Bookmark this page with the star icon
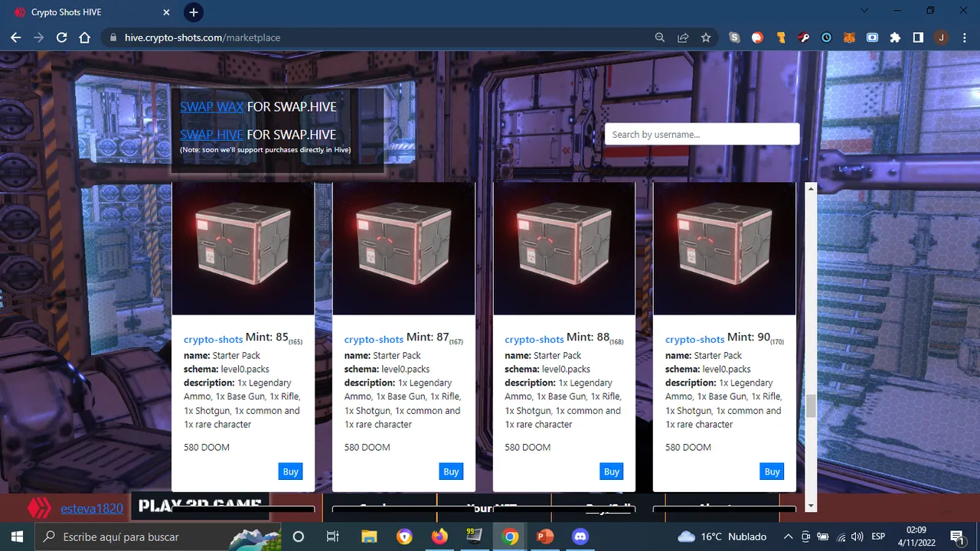The image size is (980, 551). click(x=706, y=37)
